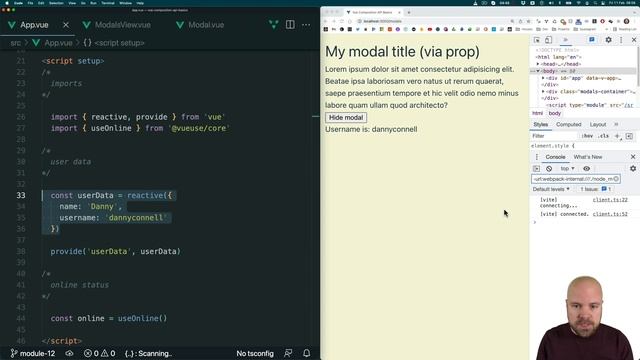Open errors and warnings count in status bar

[x=99, y=353]
